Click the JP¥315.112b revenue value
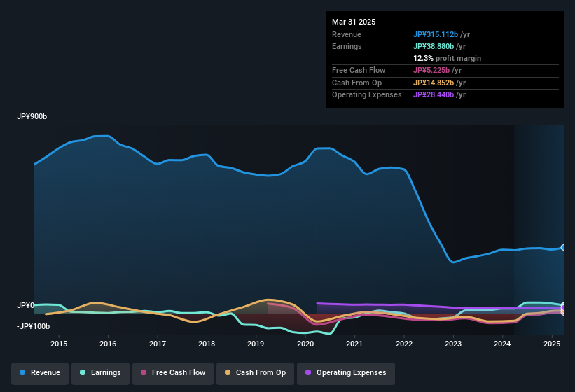Screen dimensions: 575x392 436,34
